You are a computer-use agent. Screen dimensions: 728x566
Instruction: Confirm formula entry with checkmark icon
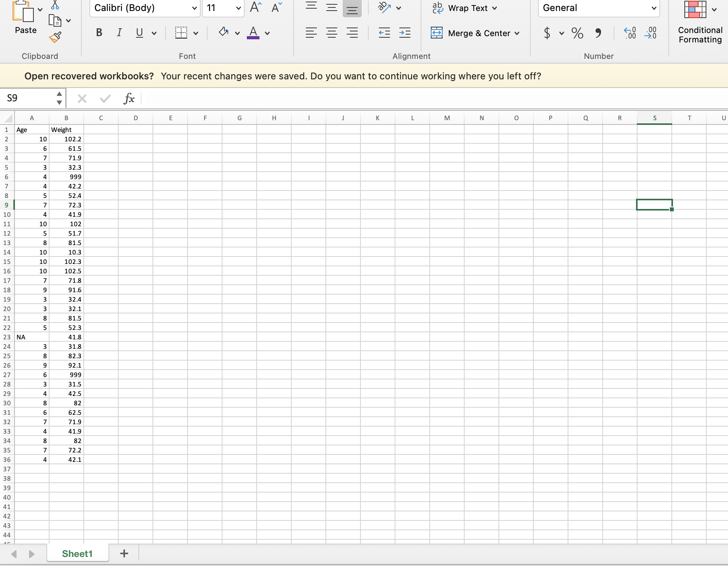pyautogui.click(x=105, y=99)
